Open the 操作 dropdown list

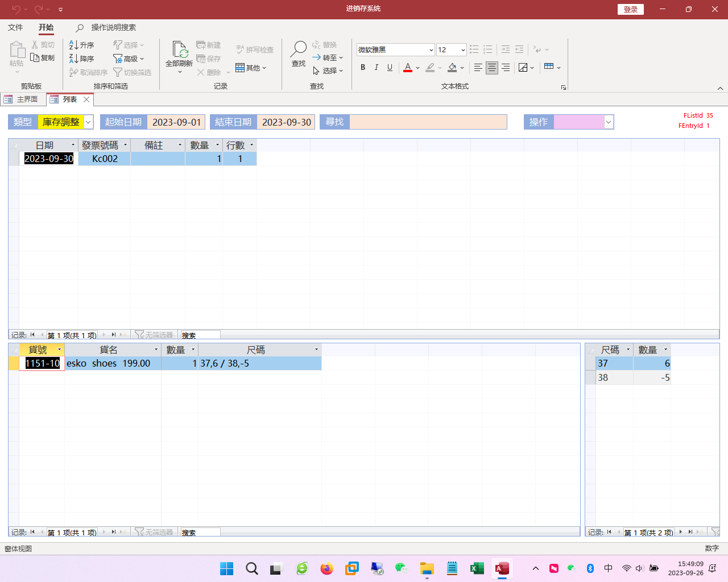[x=609, y=122]
